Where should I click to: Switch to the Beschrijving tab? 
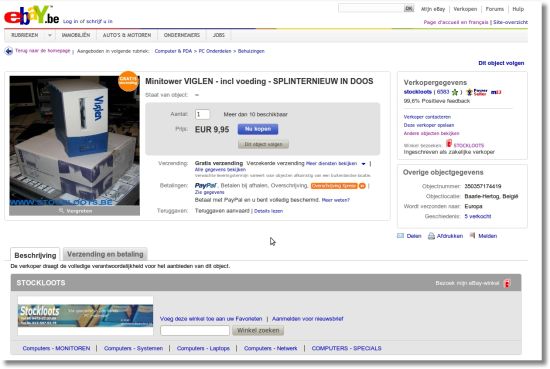coord(35,255)
